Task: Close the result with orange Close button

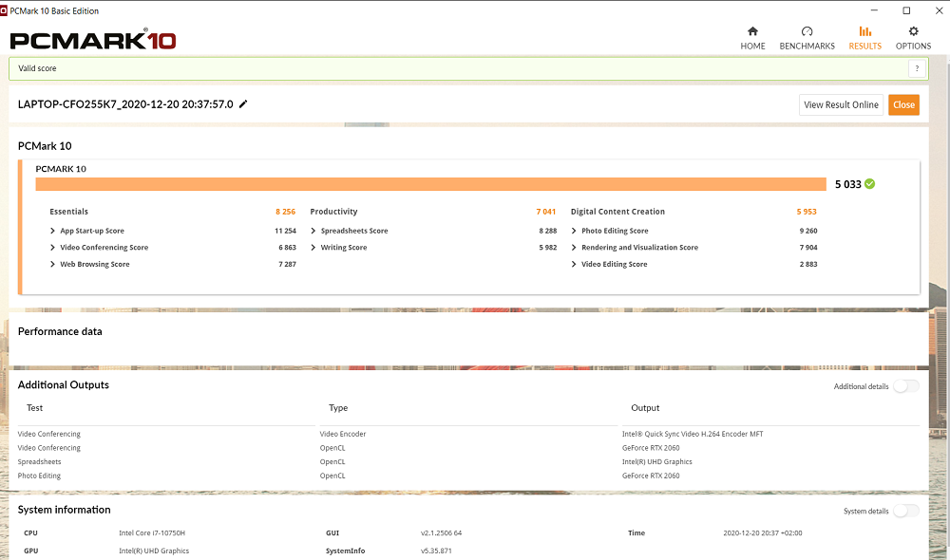Action: click(x=903, y=104)
